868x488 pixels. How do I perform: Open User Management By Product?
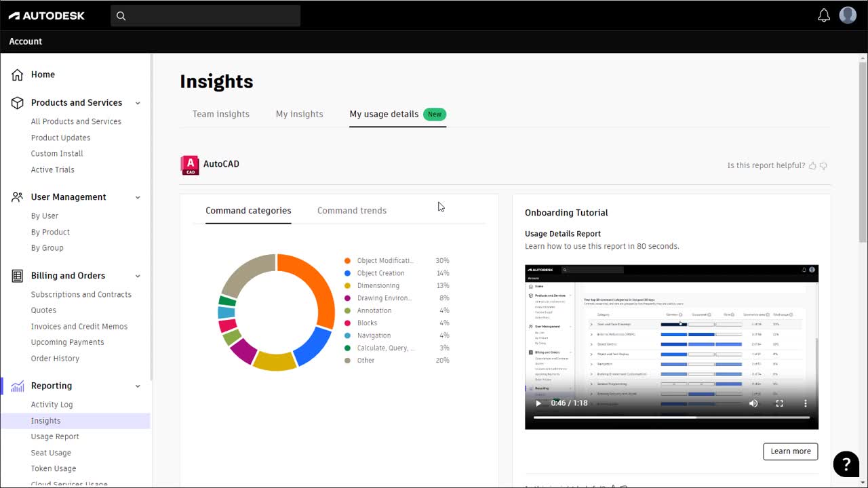(x=50, y=232)
